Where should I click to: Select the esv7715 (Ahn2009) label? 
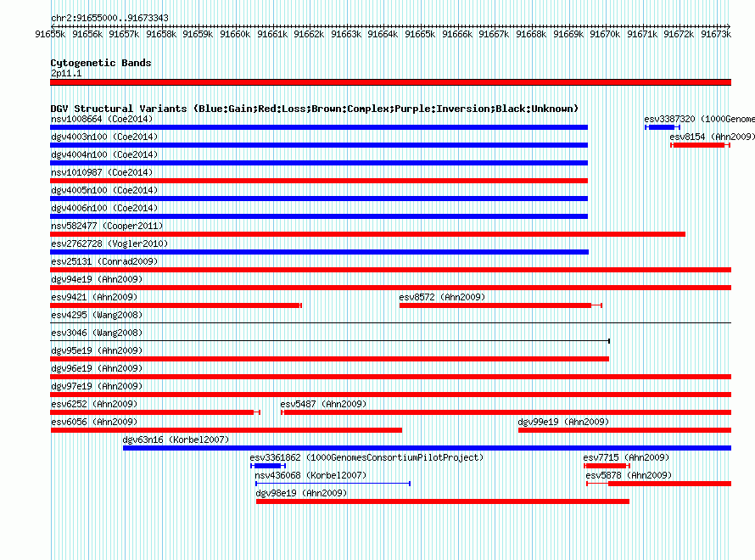(x=626, y=457)
